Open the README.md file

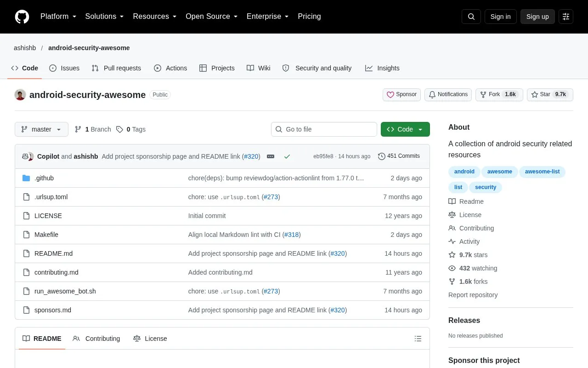pyautogui.click(x=53, y=253)
